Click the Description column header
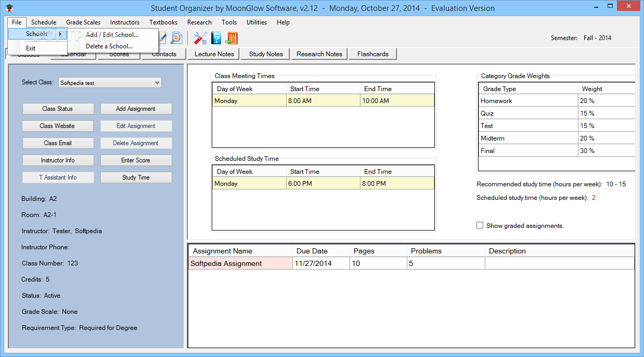The height and width of the screenshot is (357, 644). pyautogui.click(x=560, y=251)
